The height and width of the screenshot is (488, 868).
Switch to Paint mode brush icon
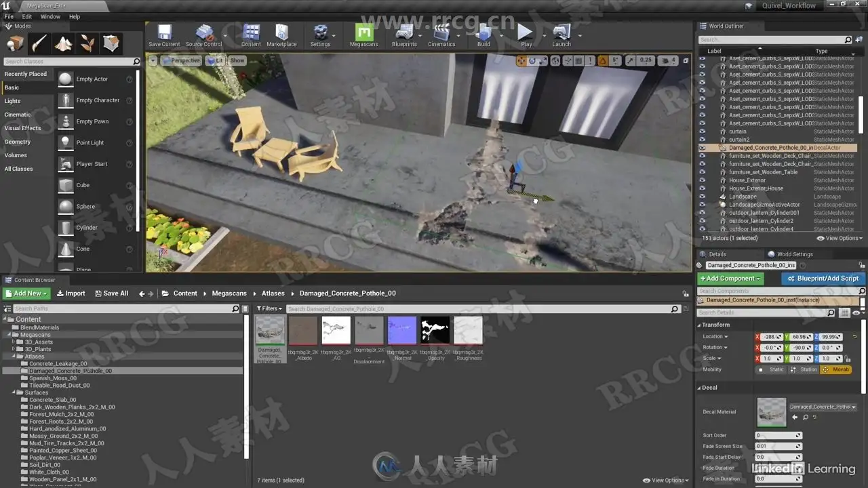pos(39,44)
